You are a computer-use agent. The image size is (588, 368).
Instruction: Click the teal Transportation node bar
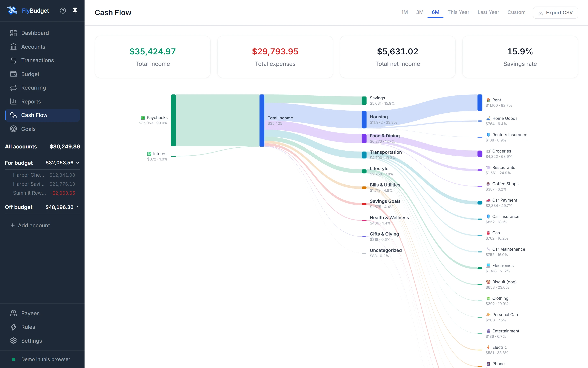364,155
